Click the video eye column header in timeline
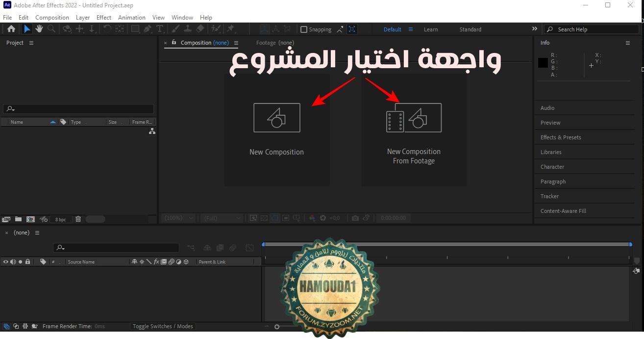This screenshot has height=339, width=644. coord(5,262)
